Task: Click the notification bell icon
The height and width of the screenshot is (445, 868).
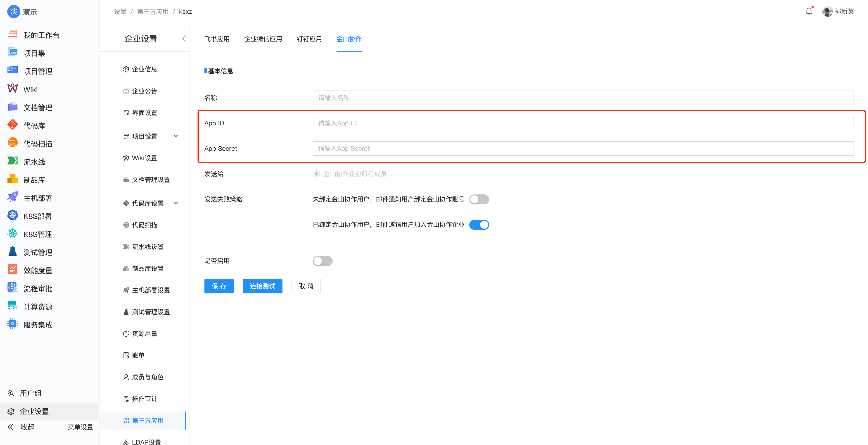Action: 809,11
